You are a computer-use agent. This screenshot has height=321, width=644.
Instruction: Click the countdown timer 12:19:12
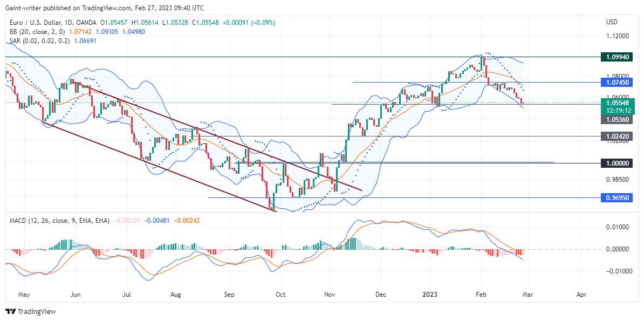point(618,110)
